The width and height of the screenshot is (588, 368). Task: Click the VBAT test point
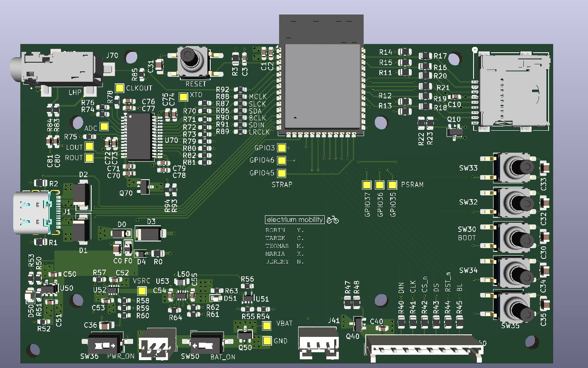(x=267, y=326)
